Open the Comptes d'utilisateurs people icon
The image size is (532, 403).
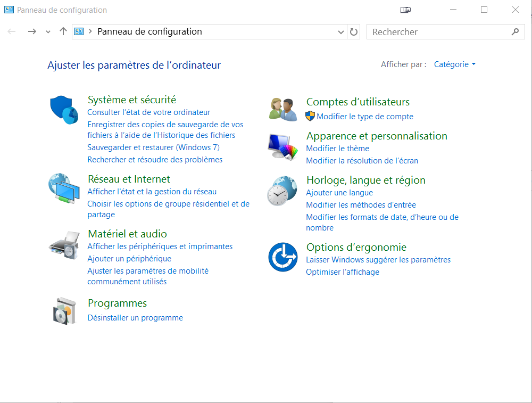pyautogui.click(x=283, y=109)
